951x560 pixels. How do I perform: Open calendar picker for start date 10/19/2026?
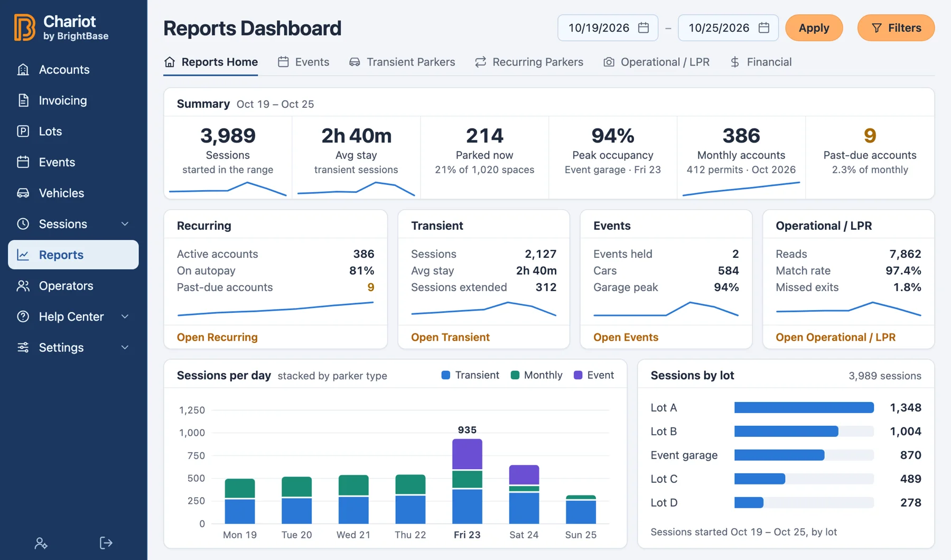click(x=644, y=27)
